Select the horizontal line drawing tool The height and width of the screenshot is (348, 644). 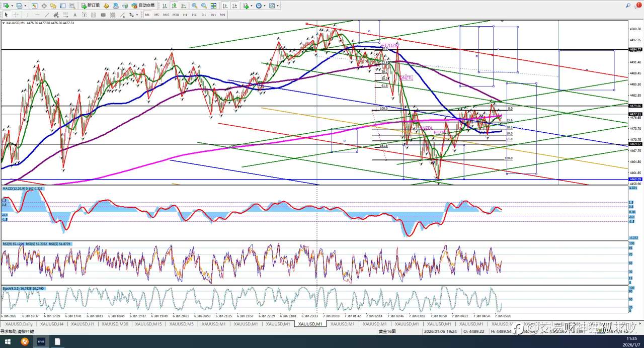point(37,15)
